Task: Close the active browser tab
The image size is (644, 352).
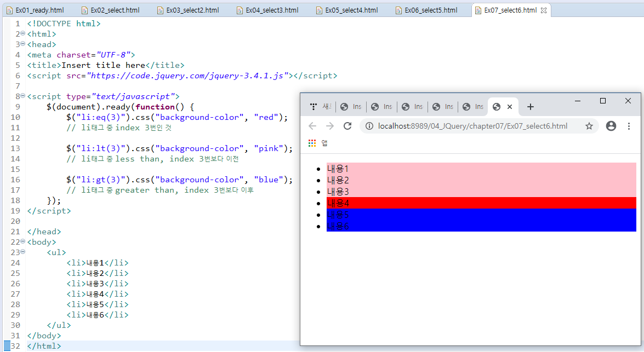Action: (510, 107)
